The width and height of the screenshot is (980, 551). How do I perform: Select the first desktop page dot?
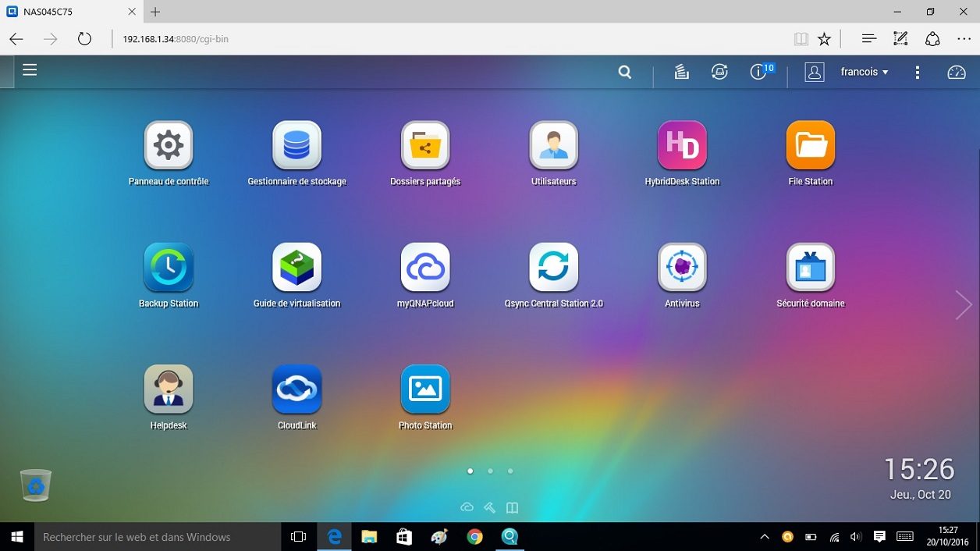pos(470,471)
